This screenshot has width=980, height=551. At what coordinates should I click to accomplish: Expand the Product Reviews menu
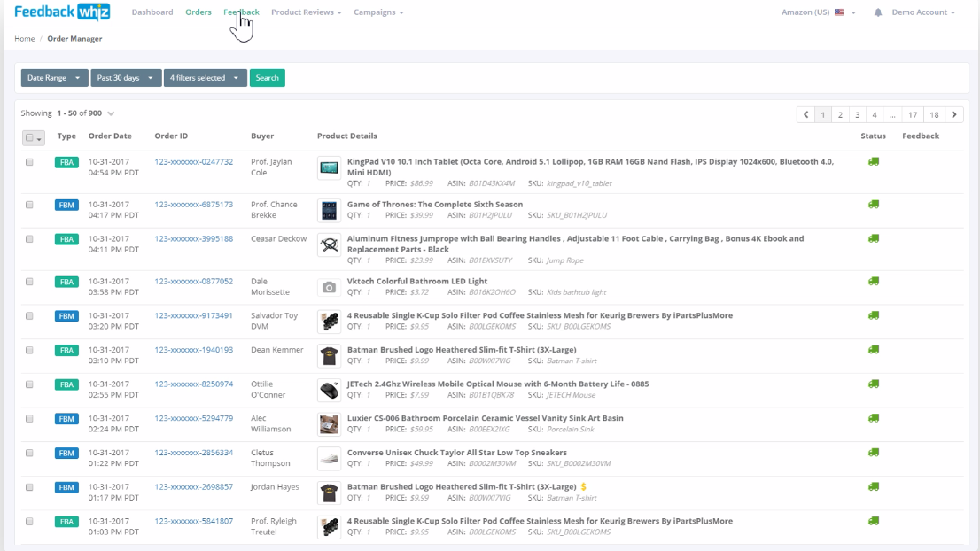click(307, 12)
